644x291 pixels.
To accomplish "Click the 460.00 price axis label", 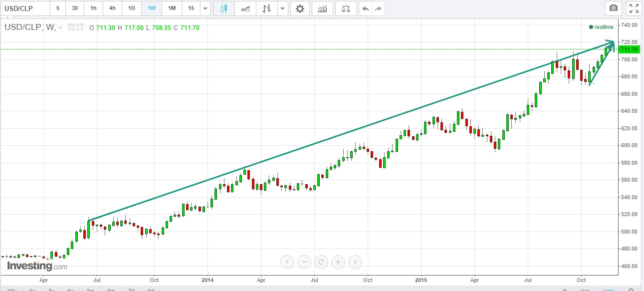I will point(629,266).
